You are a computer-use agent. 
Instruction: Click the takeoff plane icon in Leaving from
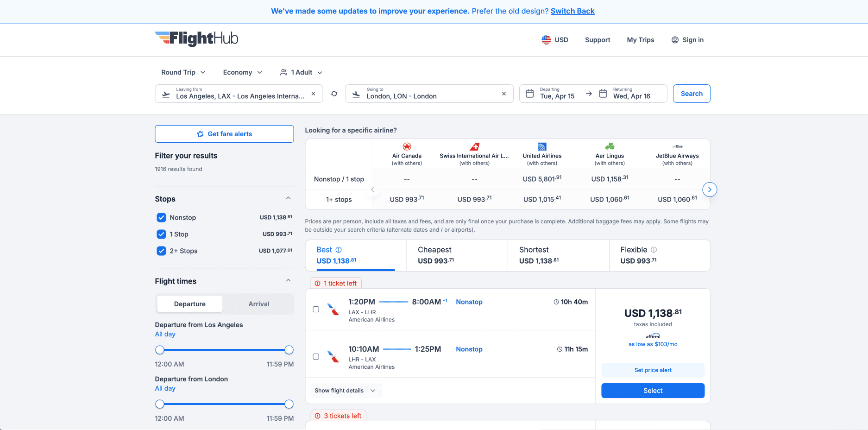click(166, 95)
